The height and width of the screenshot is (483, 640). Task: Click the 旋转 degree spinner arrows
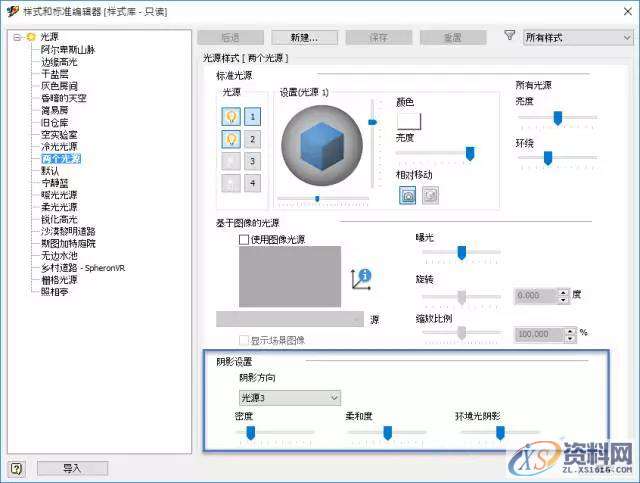563,296
